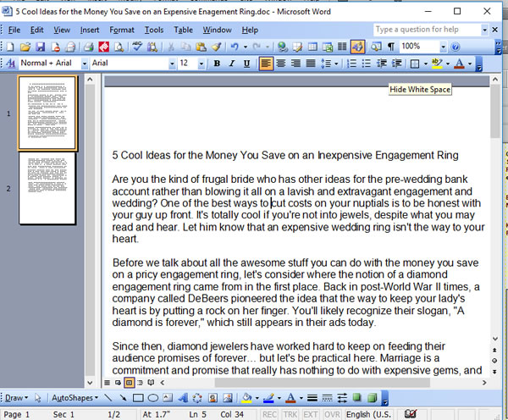Toggle Justify alignment
The height and width of the screenshot is (420, 508).
311,64
